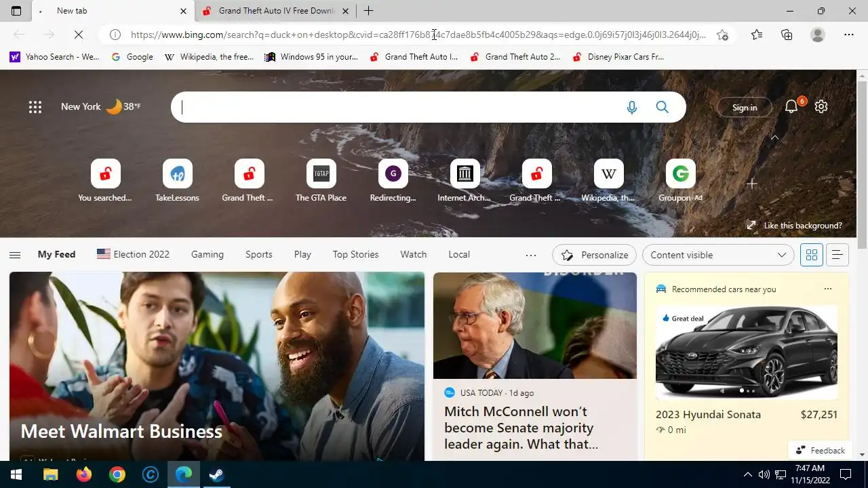868x488 pixels.
Task: Open Steam from the taskbar
Action: [216, 474]
